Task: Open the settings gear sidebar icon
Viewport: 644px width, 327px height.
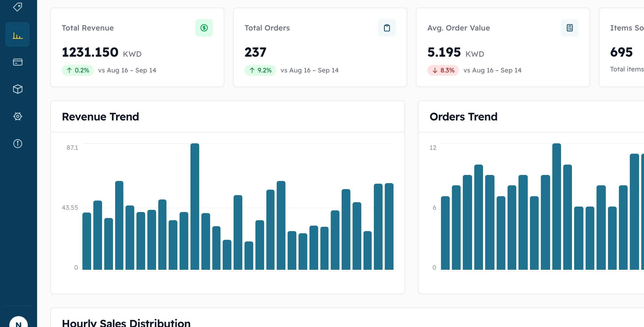Action: point(18,116)
